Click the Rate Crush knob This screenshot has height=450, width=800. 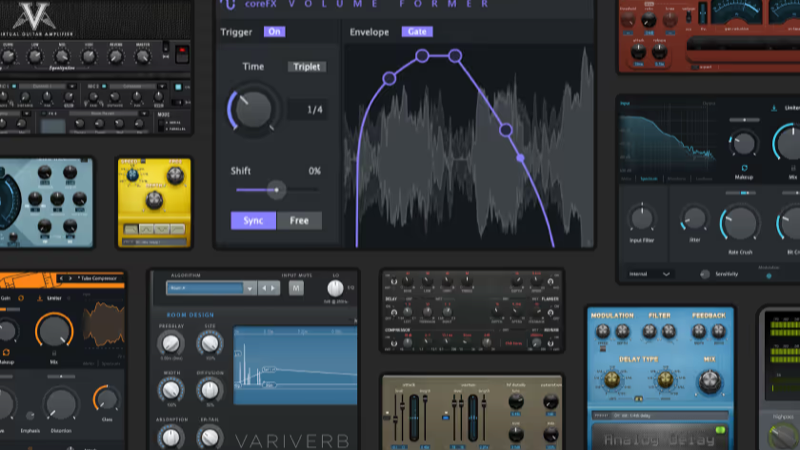[740, 224]
